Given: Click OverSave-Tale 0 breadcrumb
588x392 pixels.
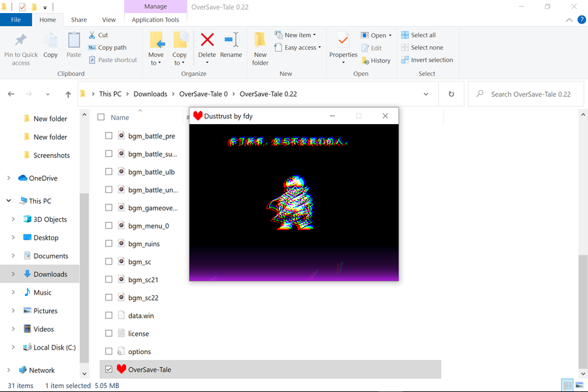Looking at the screenshot, I should click(x=203, y=94).
